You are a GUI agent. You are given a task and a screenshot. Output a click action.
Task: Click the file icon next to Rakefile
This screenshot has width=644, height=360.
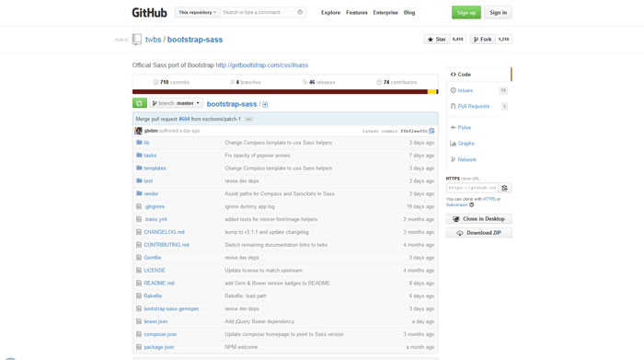point(139,296)
